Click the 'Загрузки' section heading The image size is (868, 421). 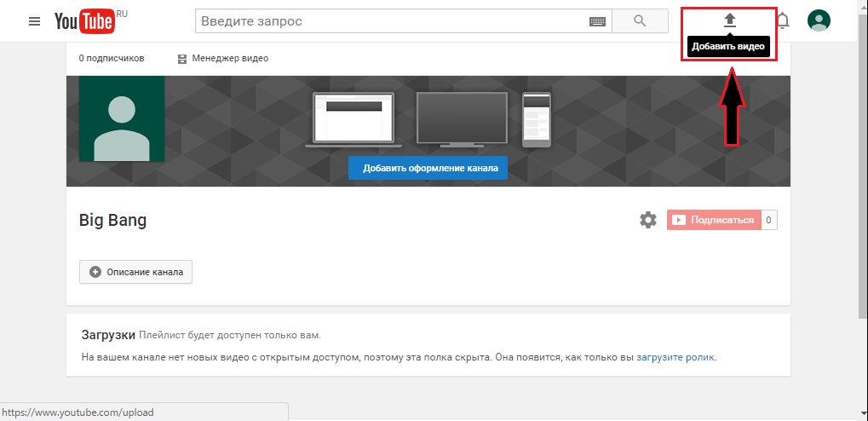click(108, 335)
